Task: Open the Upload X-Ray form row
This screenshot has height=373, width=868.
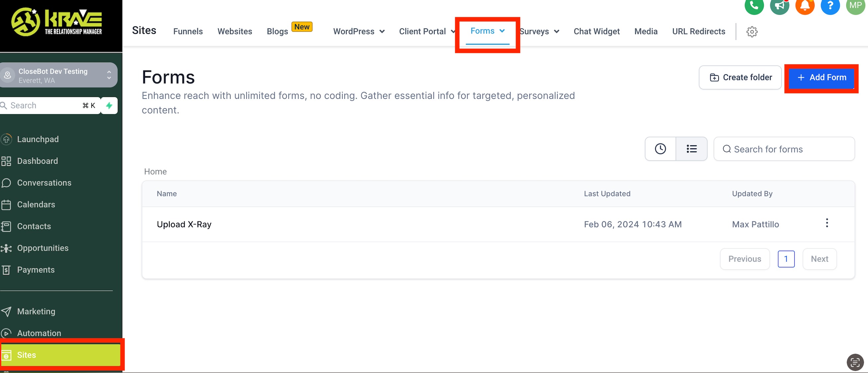Action: click(184, 224)
